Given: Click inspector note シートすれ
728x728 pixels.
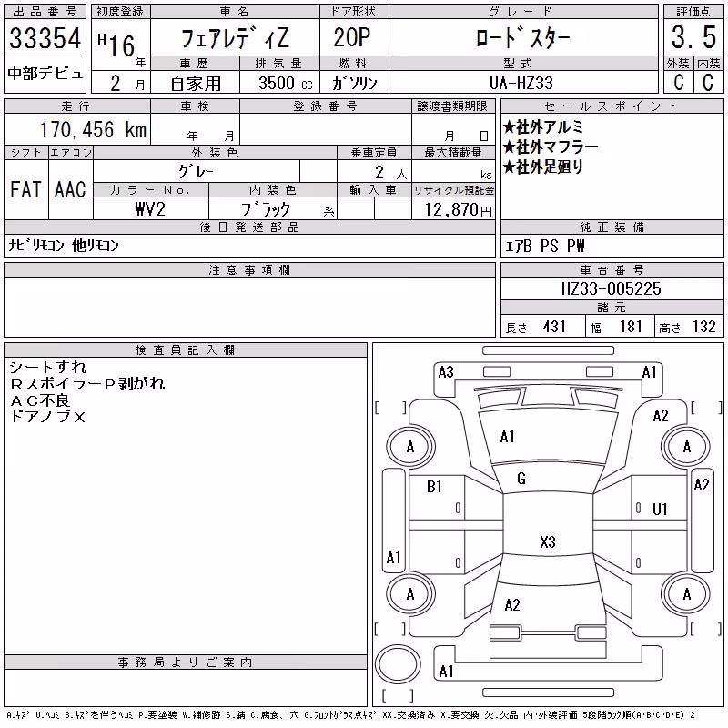Looking at the screenshot, I should [x=48, y=368].
